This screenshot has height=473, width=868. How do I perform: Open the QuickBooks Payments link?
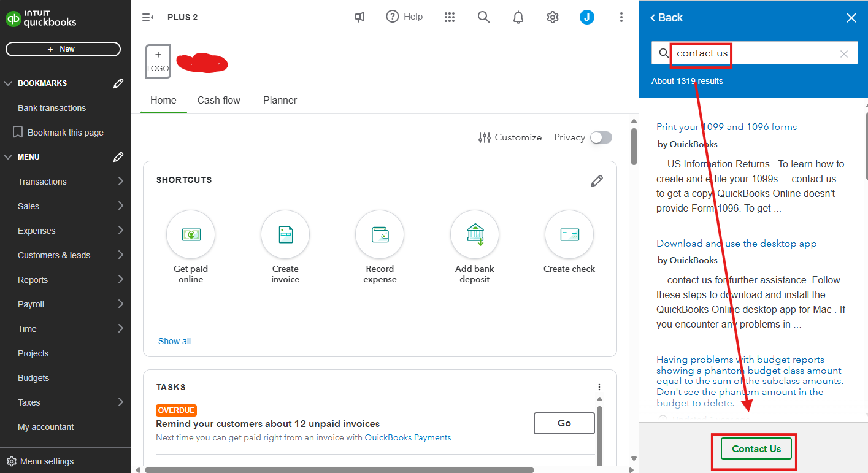(x=408, y=438)
